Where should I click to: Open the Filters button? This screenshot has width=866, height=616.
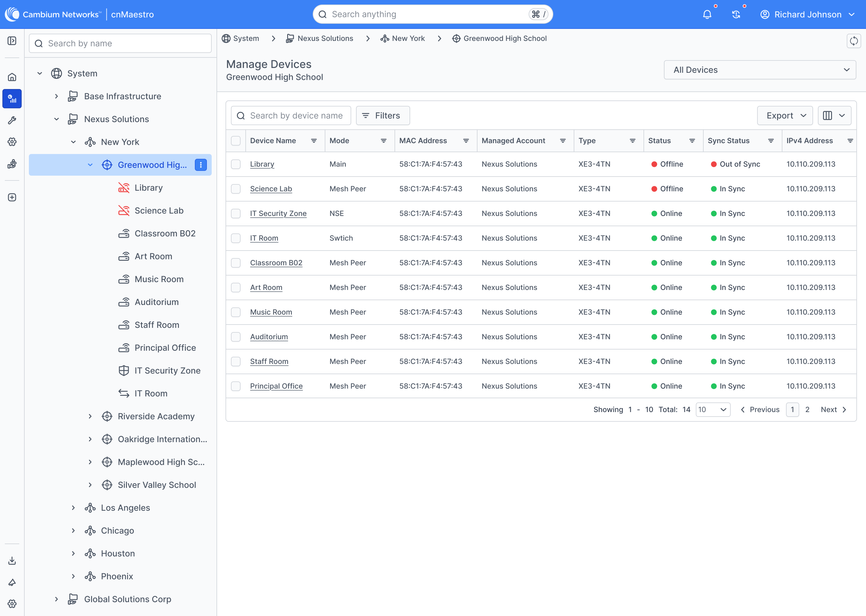[x=383, y=115]
